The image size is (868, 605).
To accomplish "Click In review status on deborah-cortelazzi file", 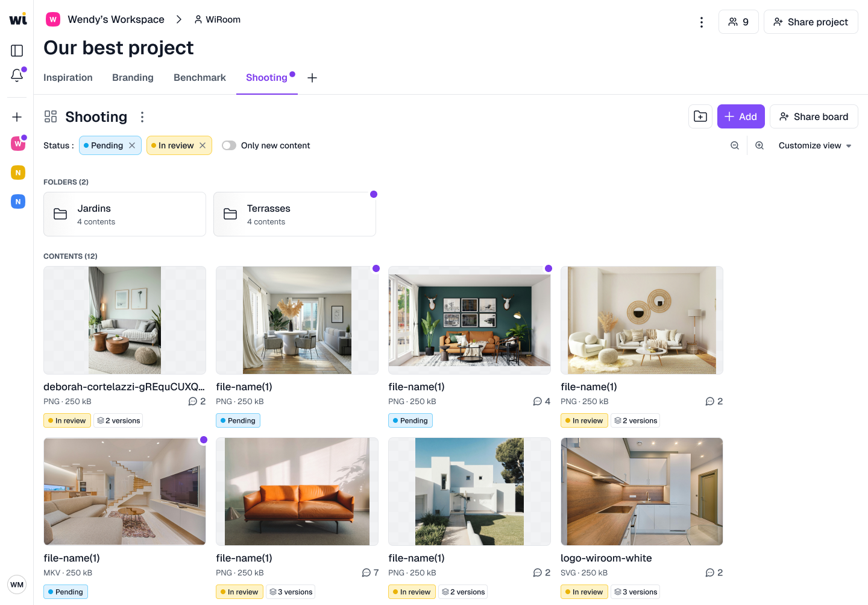I will [67, 420].
